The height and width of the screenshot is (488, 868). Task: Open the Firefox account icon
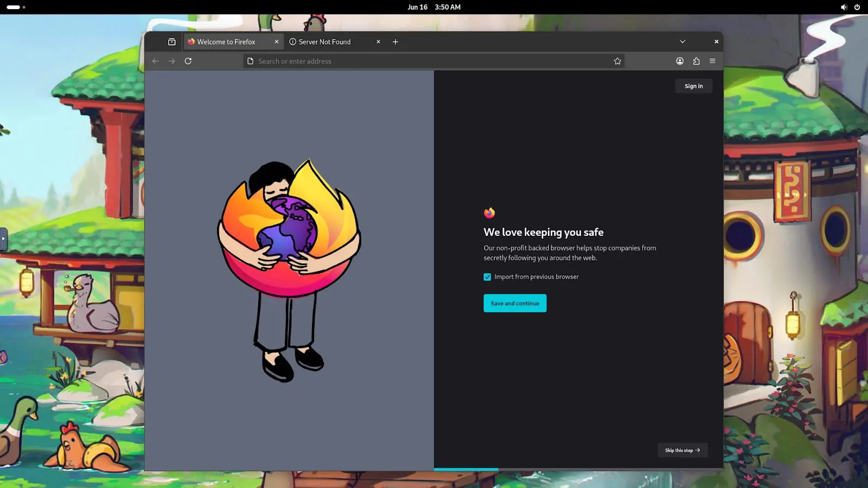[x=680, y=61]
